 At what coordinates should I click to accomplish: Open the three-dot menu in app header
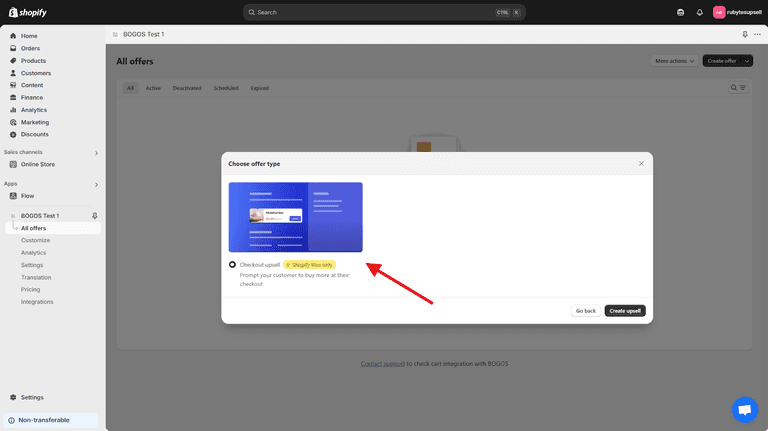point(757,34)
